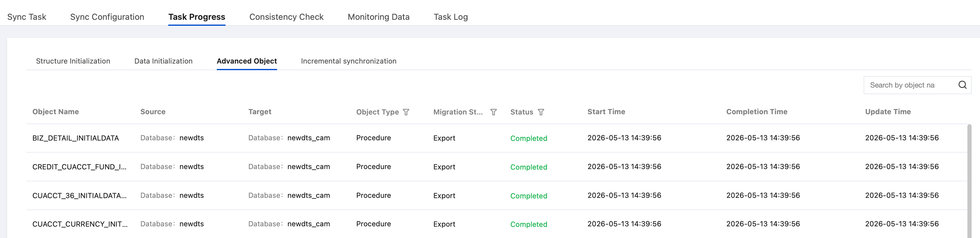Switch to Structure Initialization sub-tab
The image size is (980, 238).
tap(73, 61)
